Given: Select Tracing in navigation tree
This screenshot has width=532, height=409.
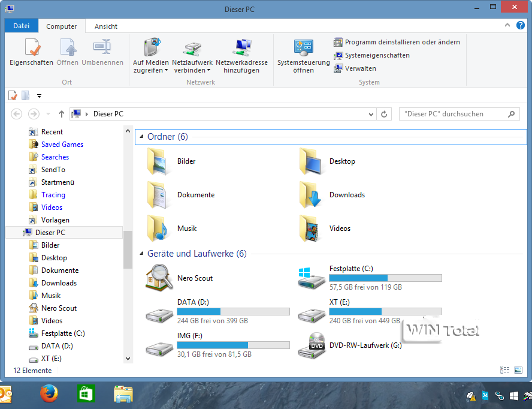Looking at the screenshot, I should [47, 195].
